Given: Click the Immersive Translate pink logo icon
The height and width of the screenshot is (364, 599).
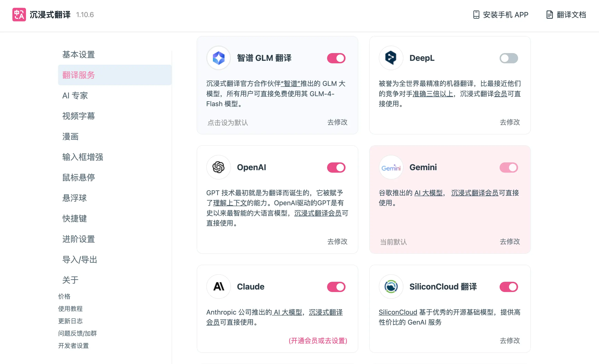Looking at the screenshot, I should [x=19, y=15].
